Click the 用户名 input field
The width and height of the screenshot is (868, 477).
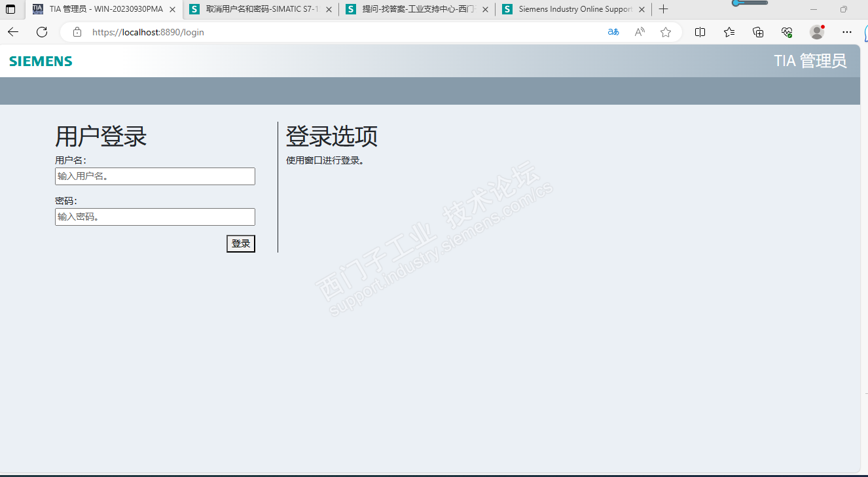pos(155,176)
